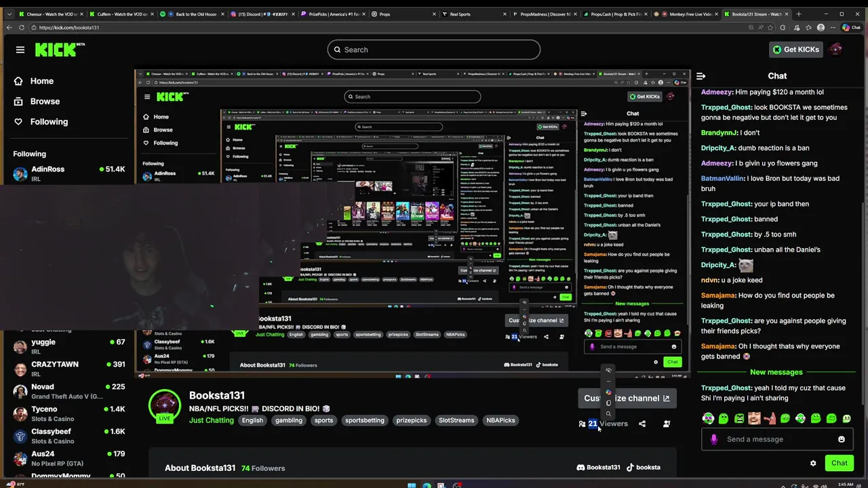Image resolution: width=868 pixels, height=488 pixels.
Task: Click the viewers people icon
Action: [582, 424]
